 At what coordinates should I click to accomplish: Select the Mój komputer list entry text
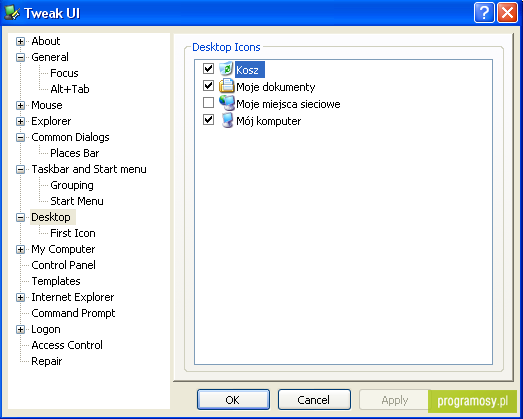tap(269, 121)
